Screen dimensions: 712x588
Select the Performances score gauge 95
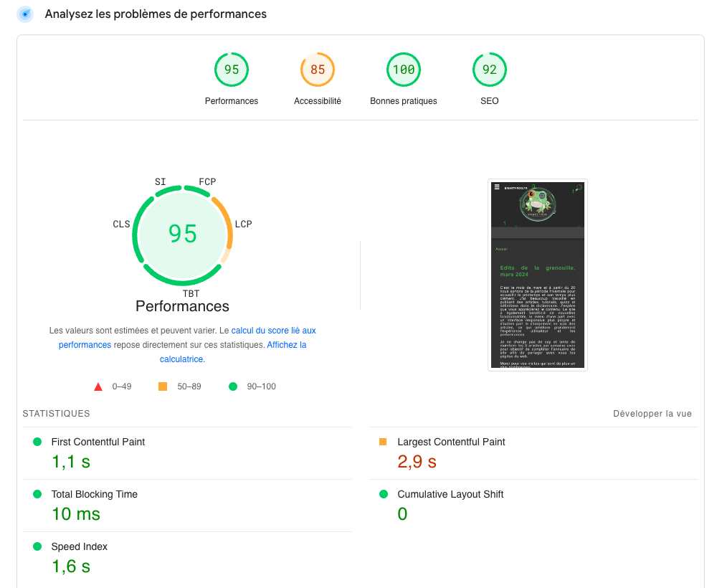click(231, 70)
